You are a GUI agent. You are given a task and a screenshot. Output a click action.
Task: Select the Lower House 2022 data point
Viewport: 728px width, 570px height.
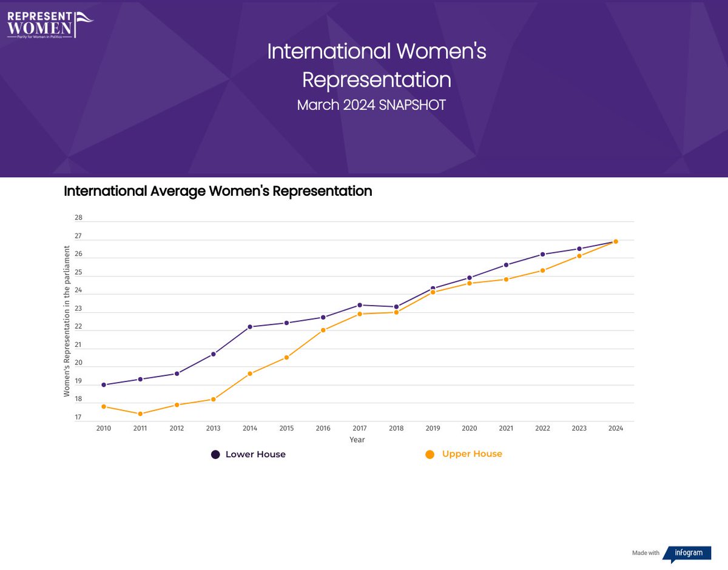[x=542, y=254]
